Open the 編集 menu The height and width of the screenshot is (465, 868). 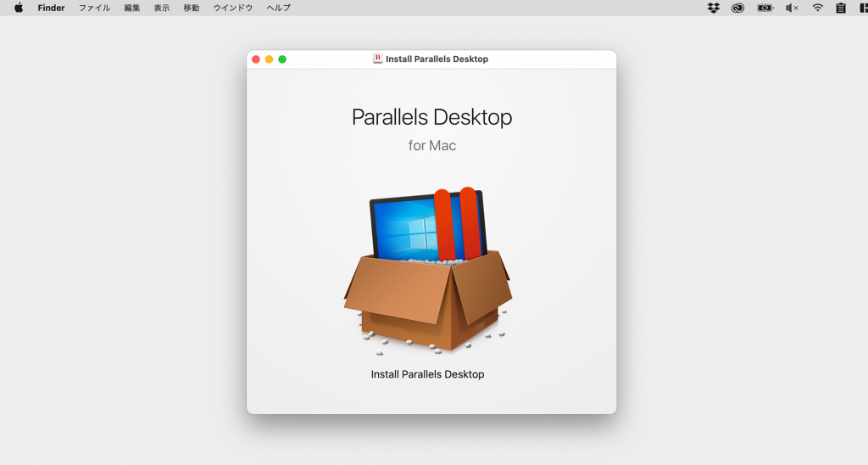(x=131, y=8)
